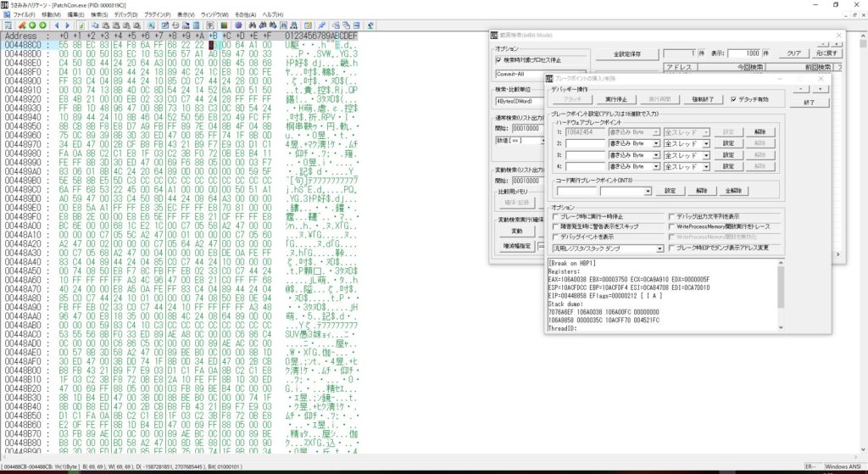Screen dimensions: 868x474
Task: Enable trace WriteProcessMemory calls checkbox
Action: pyautogui.click(x=672, y=226)
